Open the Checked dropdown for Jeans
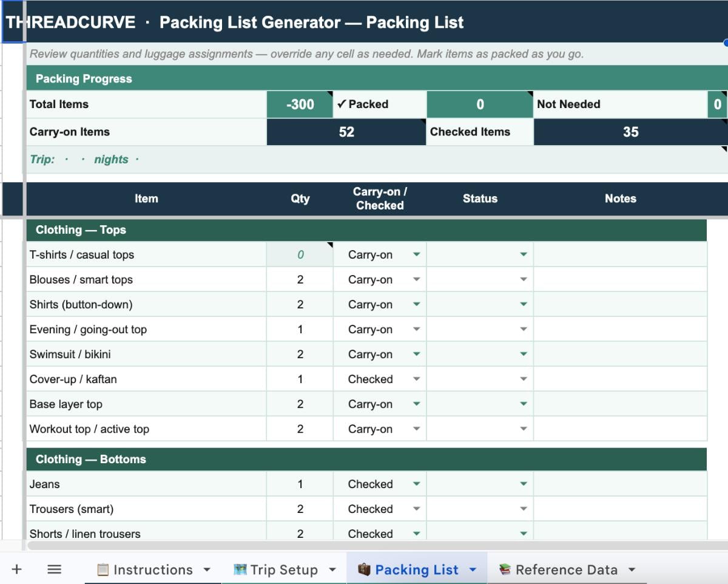This screenshot has height=584, width=728. coord(417,484)
